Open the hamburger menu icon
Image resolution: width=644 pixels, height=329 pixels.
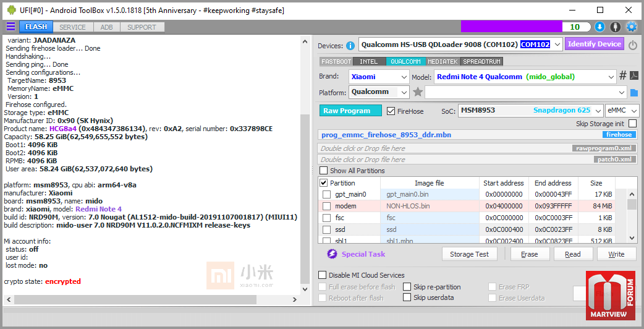(11, 27)
